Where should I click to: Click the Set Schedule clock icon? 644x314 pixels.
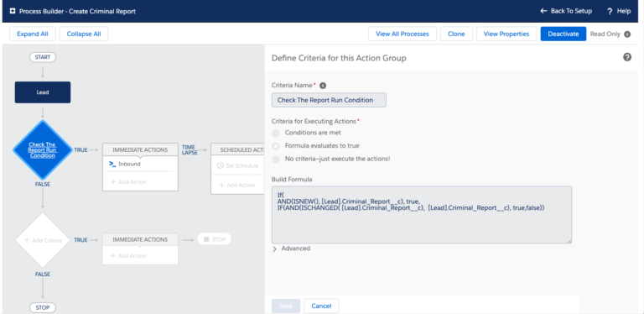click(x=221, y=165)
